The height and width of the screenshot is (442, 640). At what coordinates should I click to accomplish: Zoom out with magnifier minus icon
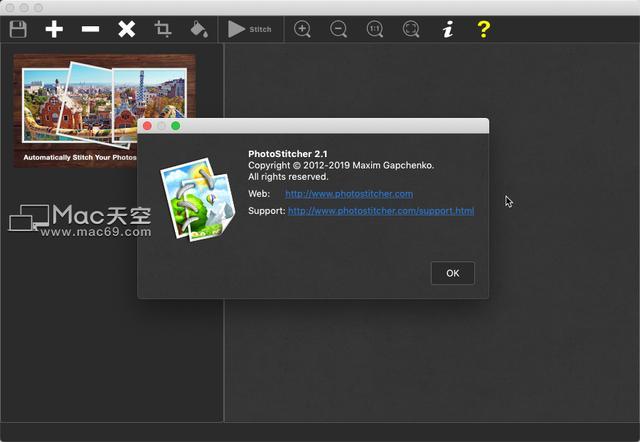(x=338, y=29)
